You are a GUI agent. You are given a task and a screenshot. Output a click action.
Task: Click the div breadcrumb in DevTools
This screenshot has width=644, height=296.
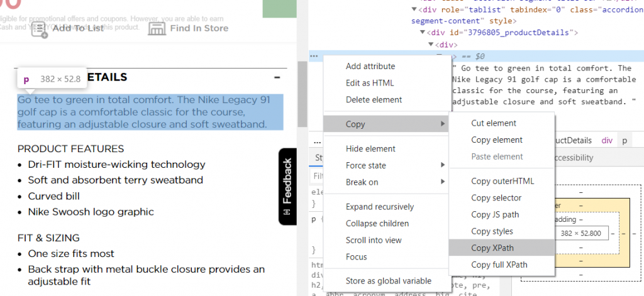[606, 141]
